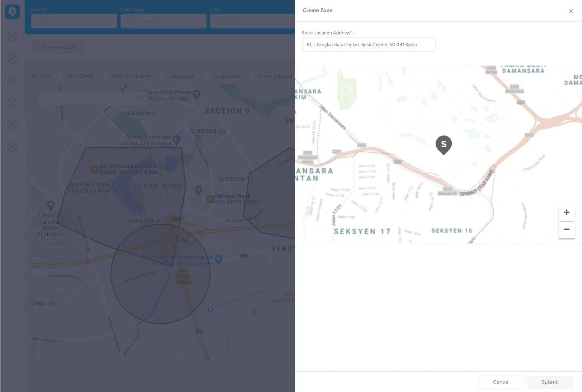Click the Jabatan Pendaftaran Negara marker
Viewport: 582px width, 392px height.
pos(197,95)
